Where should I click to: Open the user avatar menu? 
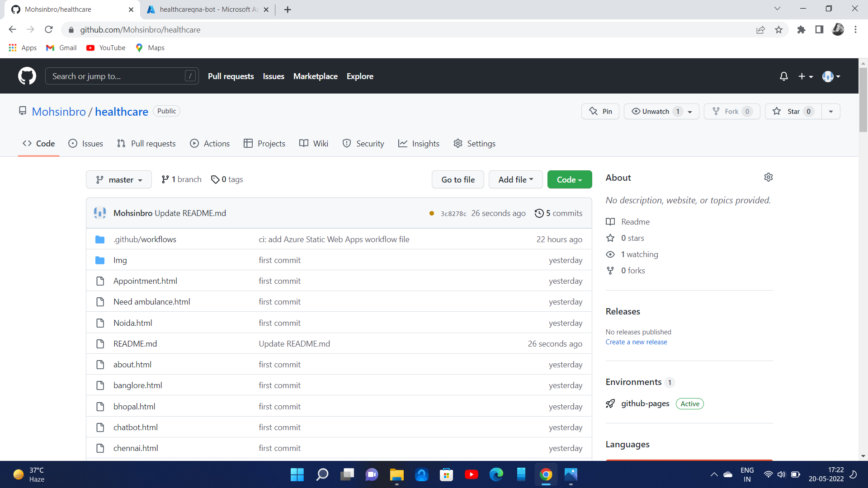(x=831, y=76)
